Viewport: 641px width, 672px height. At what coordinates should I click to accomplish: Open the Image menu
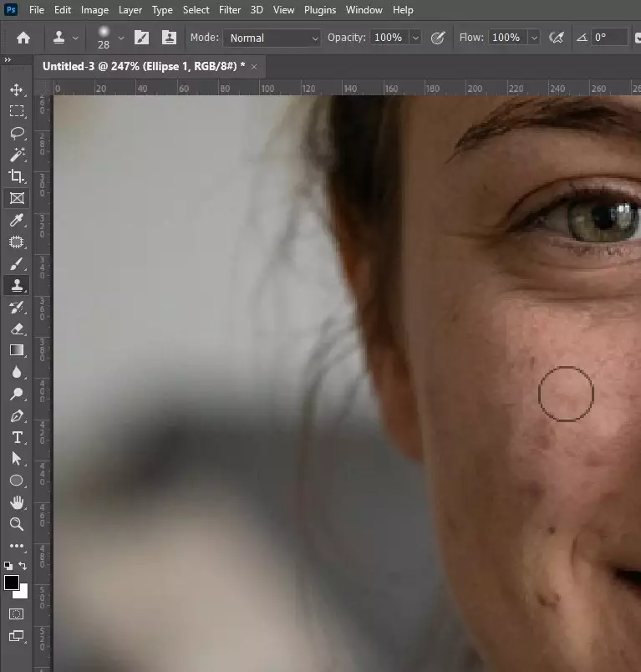[94, 10]
